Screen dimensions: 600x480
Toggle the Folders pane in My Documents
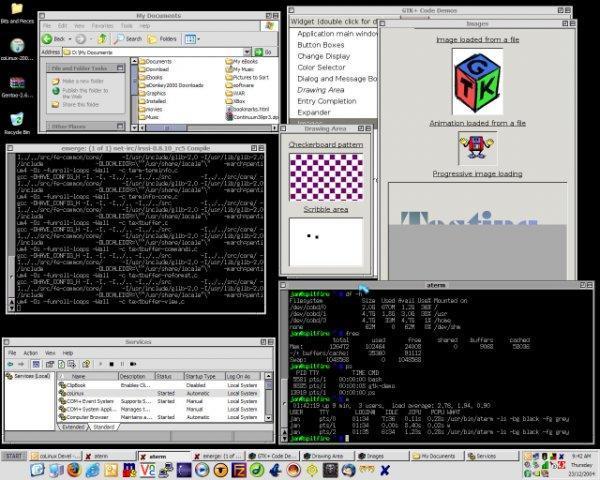pyautogui.click(x=162, y=39)
